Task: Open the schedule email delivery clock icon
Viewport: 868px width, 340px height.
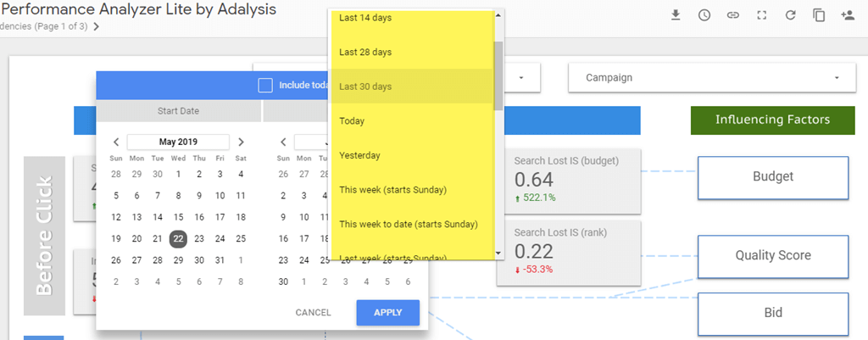Action: pos(704,15)
